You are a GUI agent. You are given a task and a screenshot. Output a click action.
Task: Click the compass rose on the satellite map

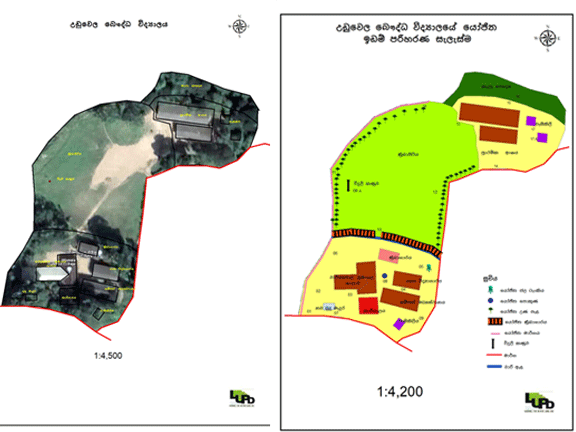[x=240, y=26]
